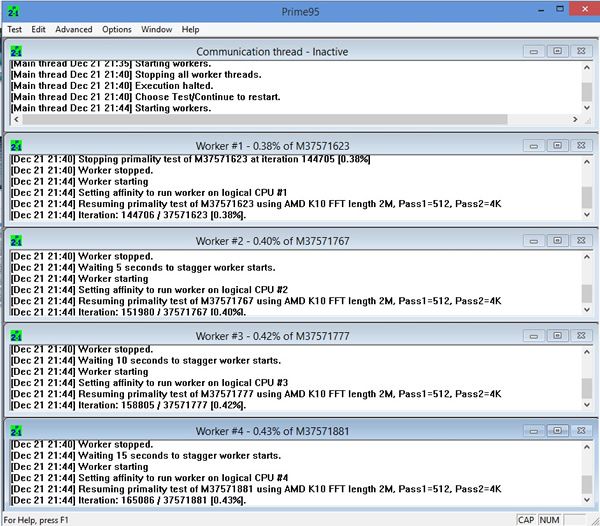Click 'Choose Test/Continue to restart.' log line

click(146, 97)
